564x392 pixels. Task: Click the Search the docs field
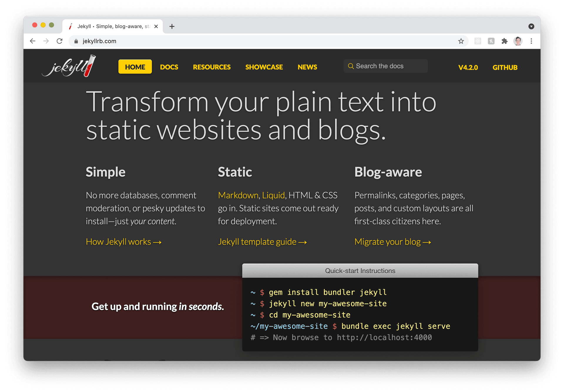[385, 66]
